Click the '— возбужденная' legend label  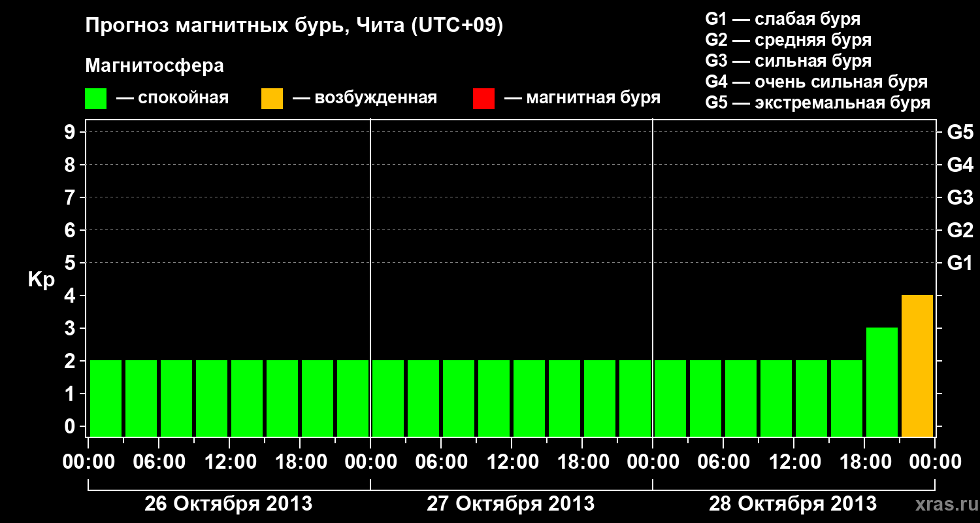pos(365,98)
